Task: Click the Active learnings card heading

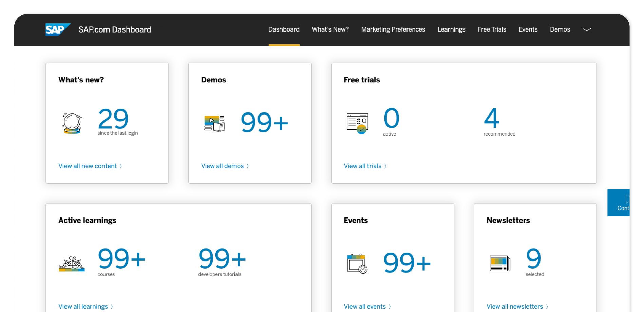Action: tap(87, 221)
